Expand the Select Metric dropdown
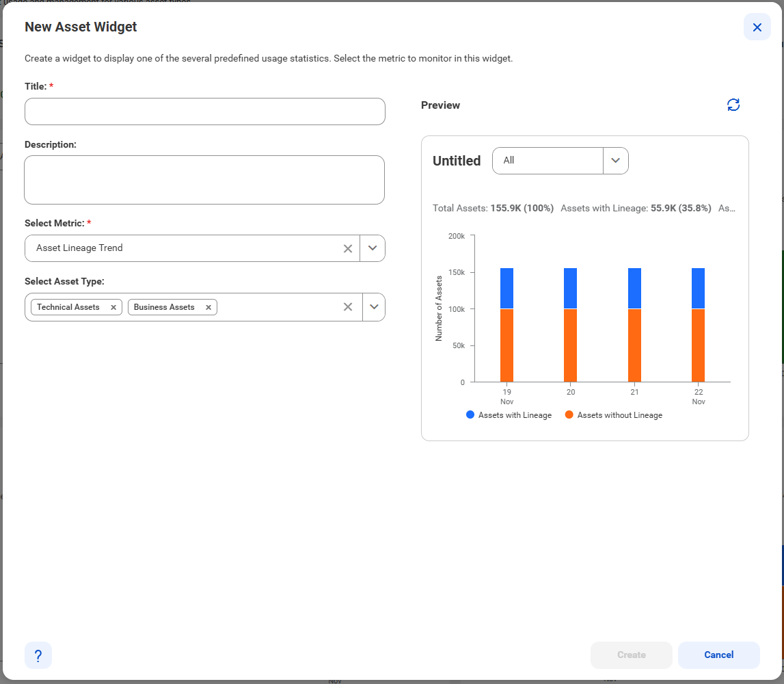784x684 pixels. (x=373, y=248)
